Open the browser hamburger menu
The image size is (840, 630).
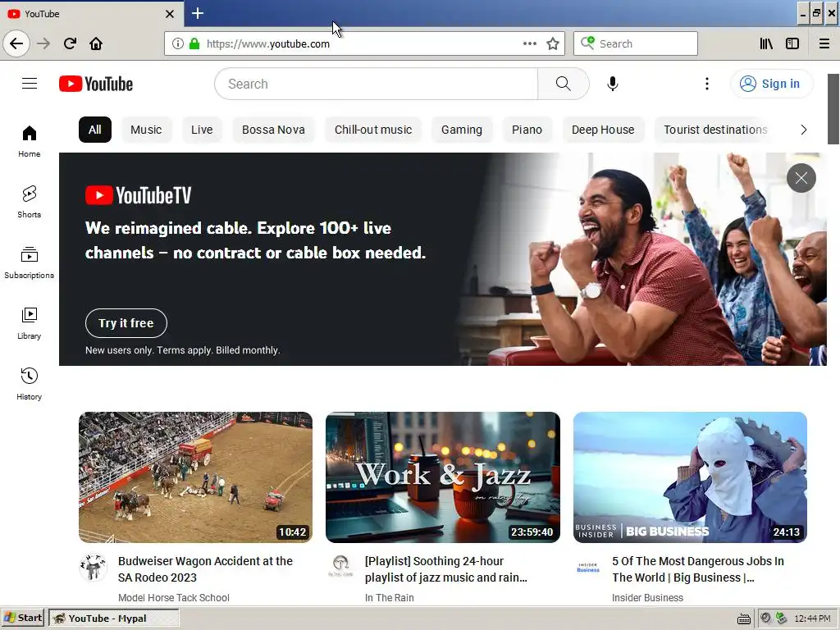pyautogui.click(x=824, y=43)
